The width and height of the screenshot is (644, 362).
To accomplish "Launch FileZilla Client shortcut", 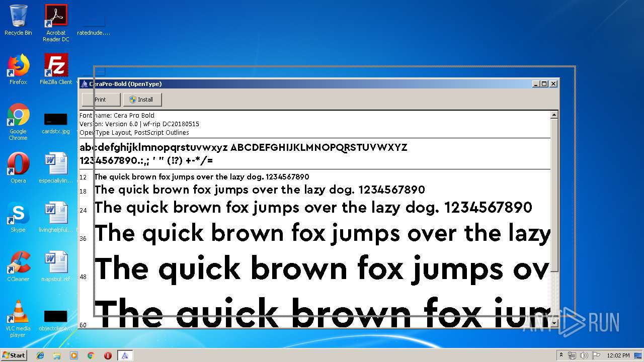I will click(x=56, y=69).
